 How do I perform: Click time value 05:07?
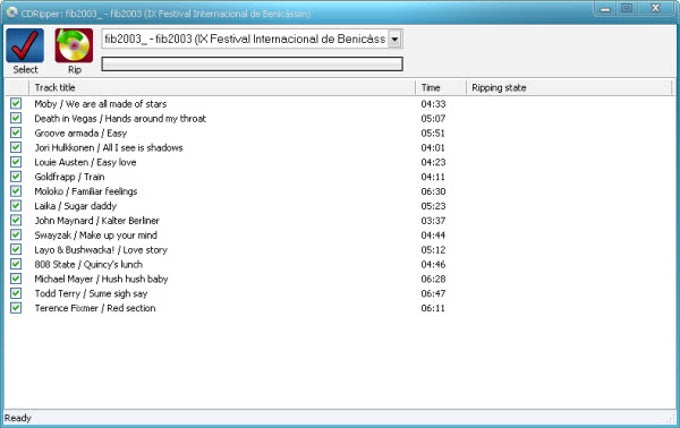click(x=433, y=118)
